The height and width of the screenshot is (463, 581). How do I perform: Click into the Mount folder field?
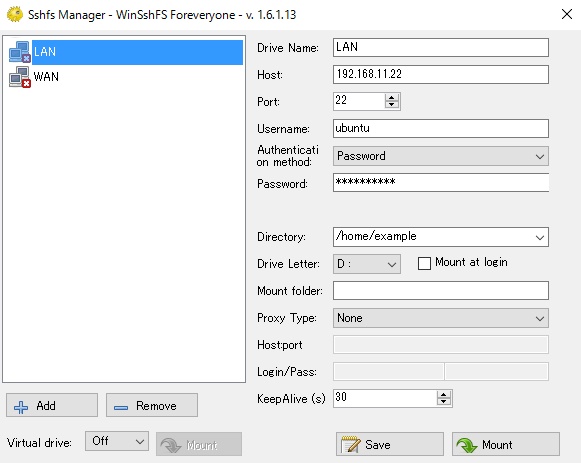pos(441,290)
